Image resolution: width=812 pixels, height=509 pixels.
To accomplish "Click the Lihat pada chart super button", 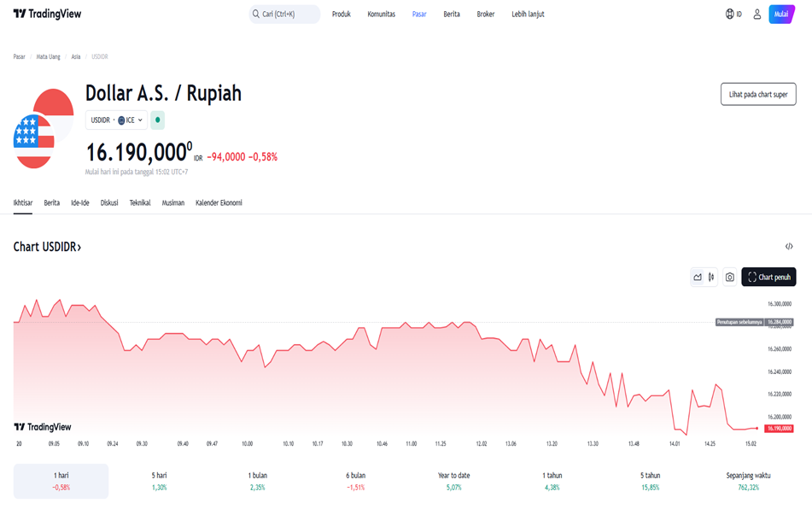I will [757, 94].
